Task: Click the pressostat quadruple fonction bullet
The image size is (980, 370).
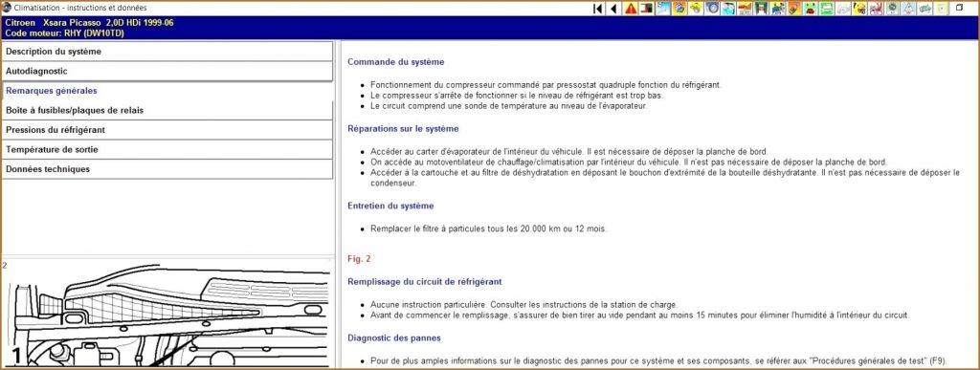Action: [546, 84]
